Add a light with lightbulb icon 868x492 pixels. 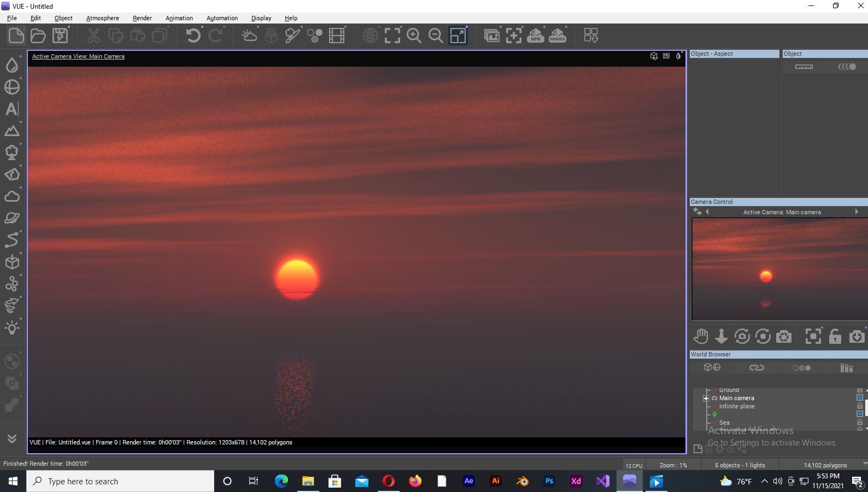tap(12, 328)
